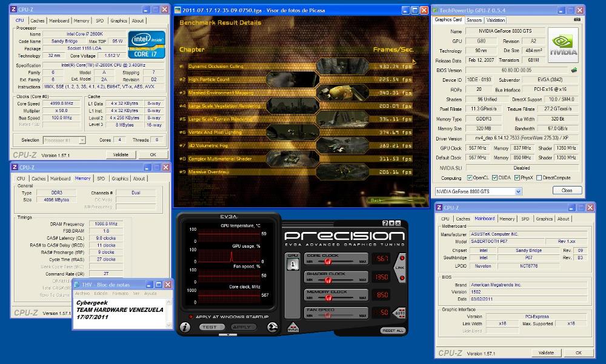The width and height of the screenshot is (606, 364).
Task: Switch to Caches tab in top CPU-Z window
Action: coord(38,21)
